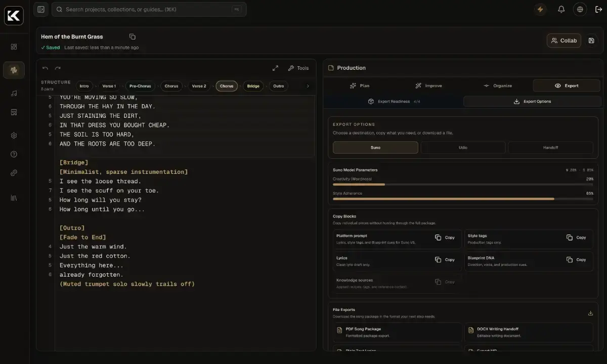The width and height of the screenshot is (607, 364).
Task: Switch to the Improve tab
Action: (x=428, y=86)
